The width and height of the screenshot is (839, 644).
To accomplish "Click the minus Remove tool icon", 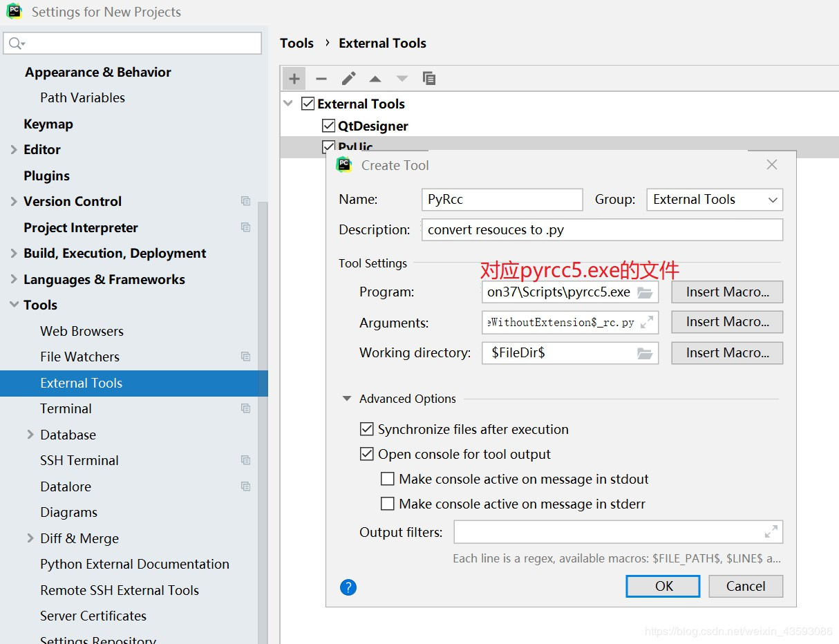I will click(321, 79).
